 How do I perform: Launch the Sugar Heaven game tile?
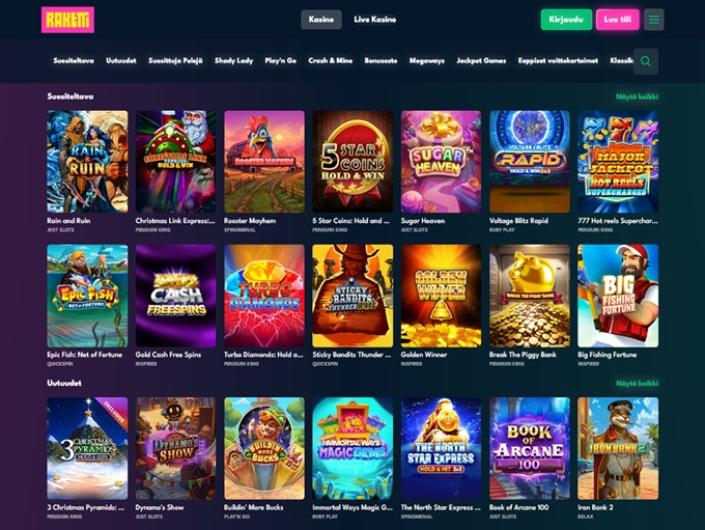[x=441, y=162]
